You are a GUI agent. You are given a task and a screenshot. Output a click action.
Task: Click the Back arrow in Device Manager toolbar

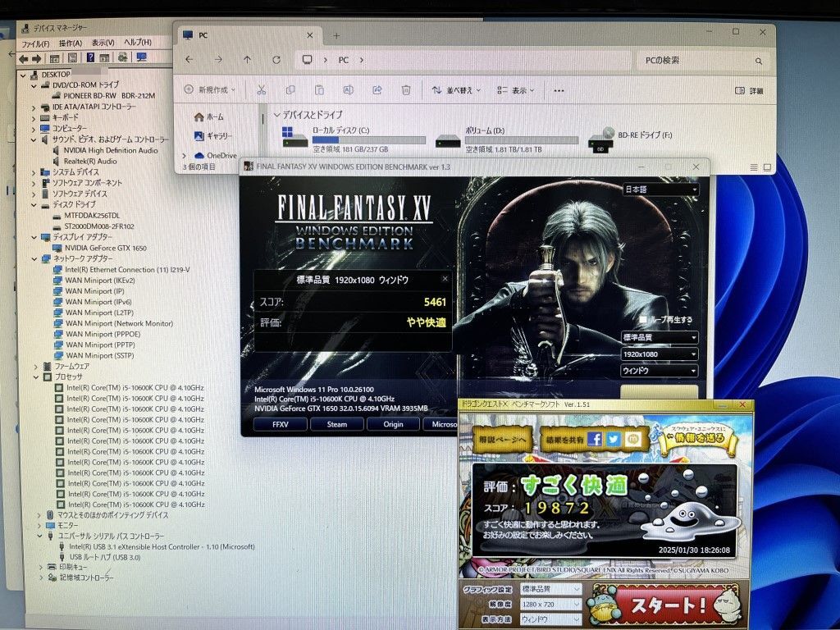point(23,58)
